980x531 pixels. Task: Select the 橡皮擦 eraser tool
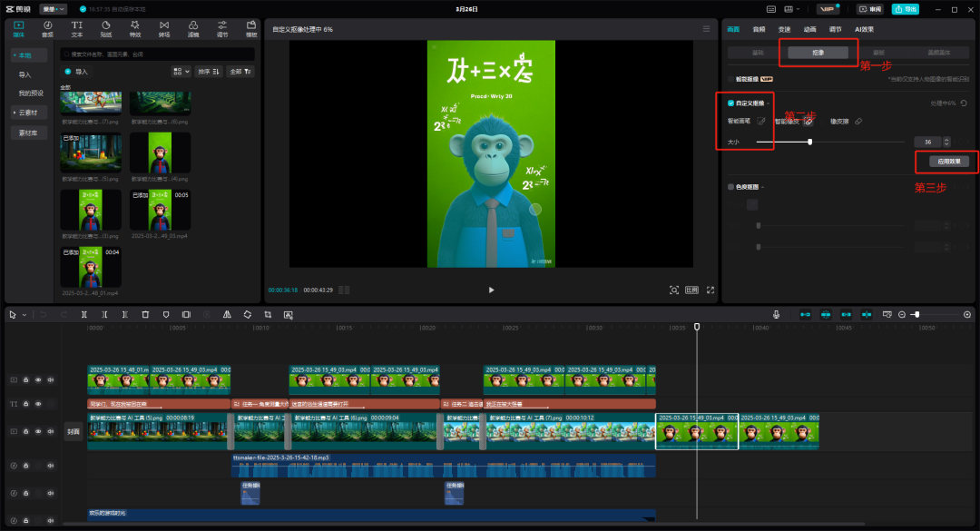click(858, 121)
